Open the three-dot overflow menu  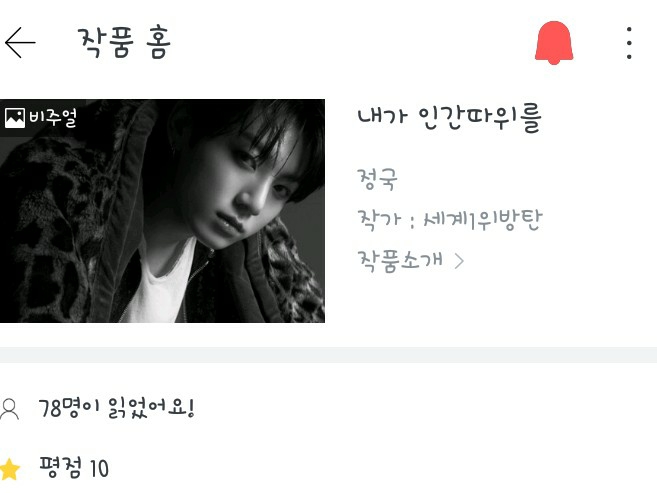coord(629,43)
